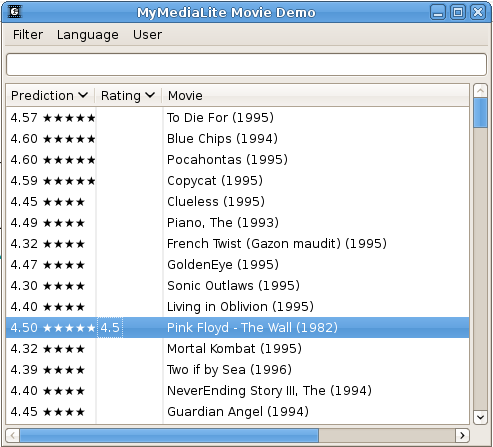Click the 4.5 rating cell for Pink Floyd
Image resolution: width=493 pixels, height=447 pixels.
tap(110, 328)
